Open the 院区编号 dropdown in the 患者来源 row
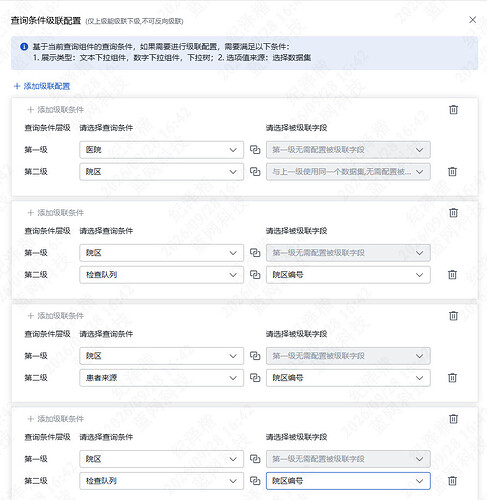Screen dimensions: 487x500 [348, 378]
